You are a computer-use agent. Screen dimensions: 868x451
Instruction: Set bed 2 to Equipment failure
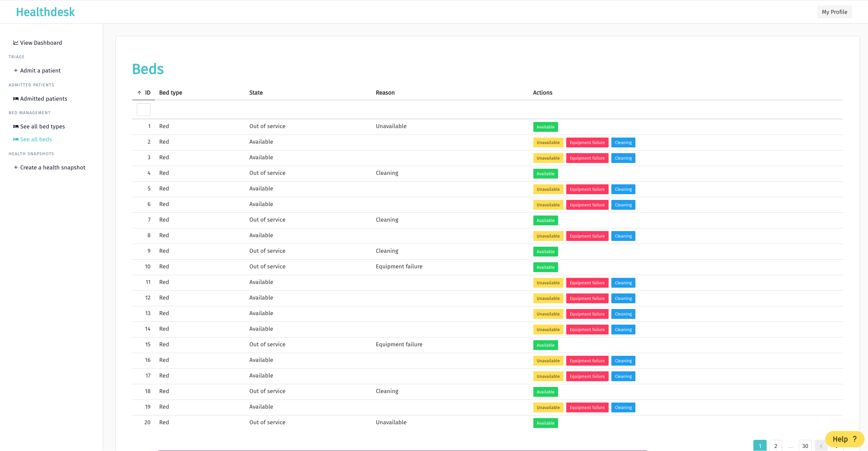587,143
